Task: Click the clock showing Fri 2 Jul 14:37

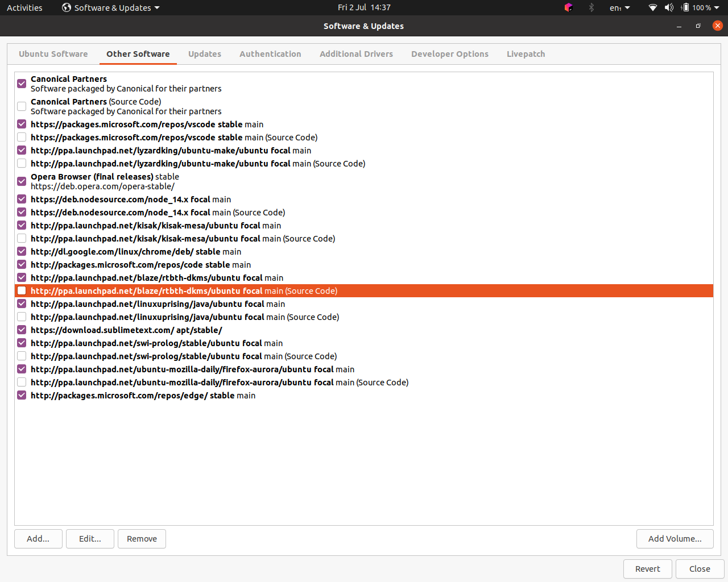Action: click(x=364, y=7)
